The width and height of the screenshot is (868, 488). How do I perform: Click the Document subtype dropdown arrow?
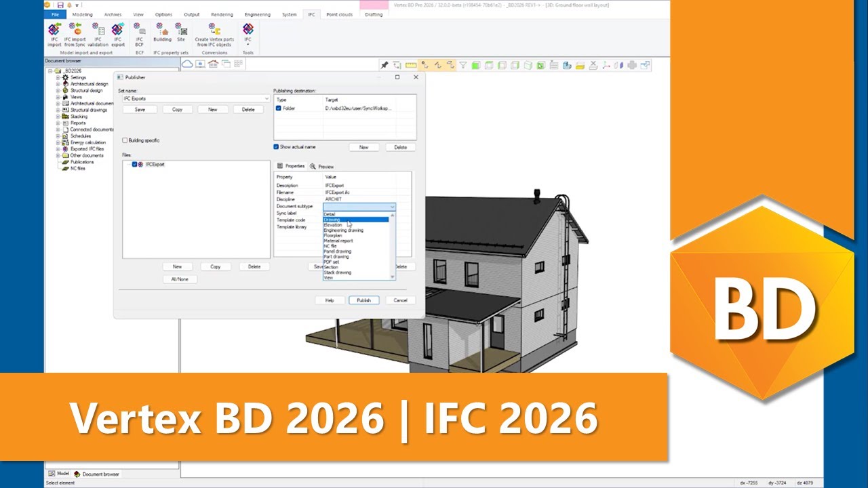coord(392,207)
